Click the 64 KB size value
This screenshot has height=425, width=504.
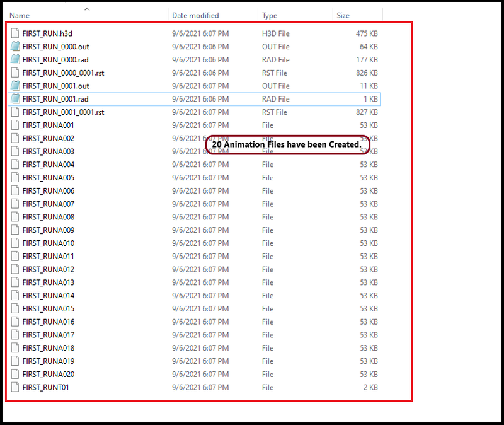[x=369, y=47]
